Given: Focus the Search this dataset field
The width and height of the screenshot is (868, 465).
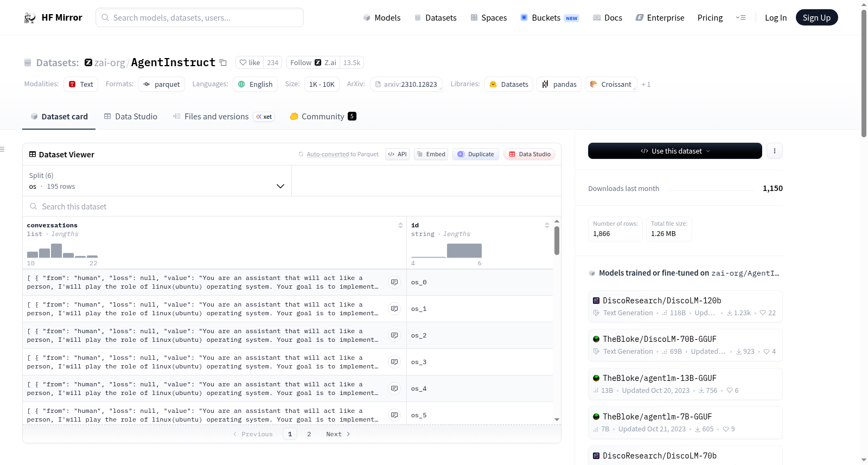Looking at the screenshot, I should point(292,206).
